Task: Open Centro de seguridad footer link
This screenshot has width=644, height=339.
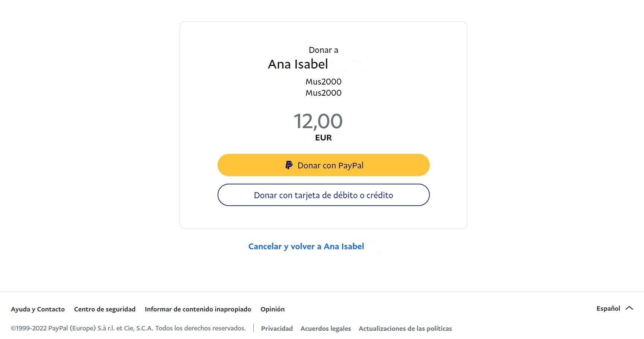Action: [105, 309]
